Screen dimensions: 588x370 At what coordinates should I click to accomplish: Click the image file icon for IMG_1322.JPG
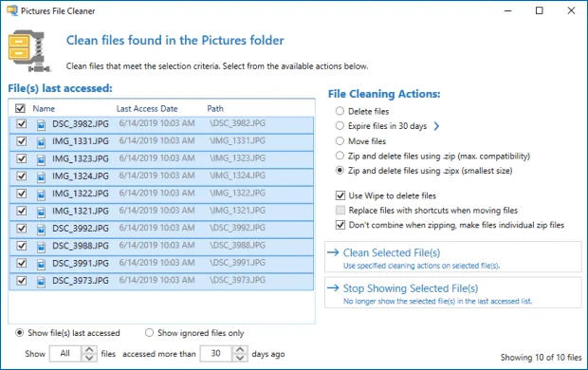tap(41, 194)
